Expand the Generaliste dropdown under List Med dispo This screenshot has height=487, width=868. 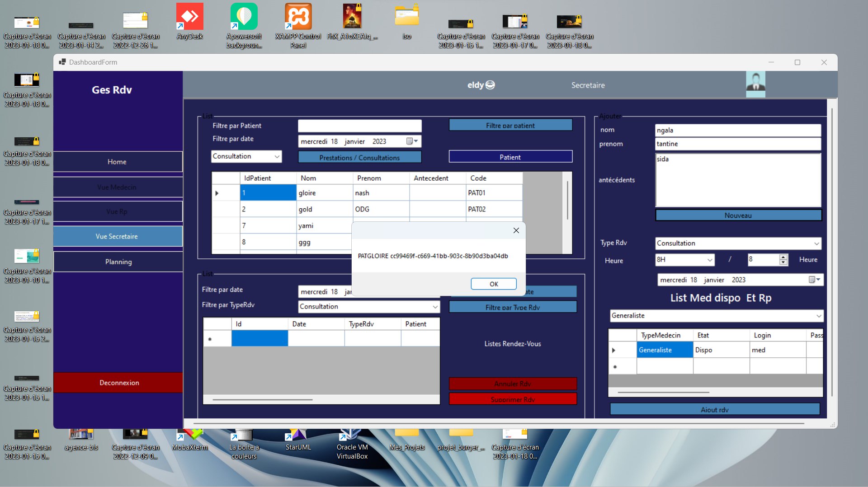point(819,316)
